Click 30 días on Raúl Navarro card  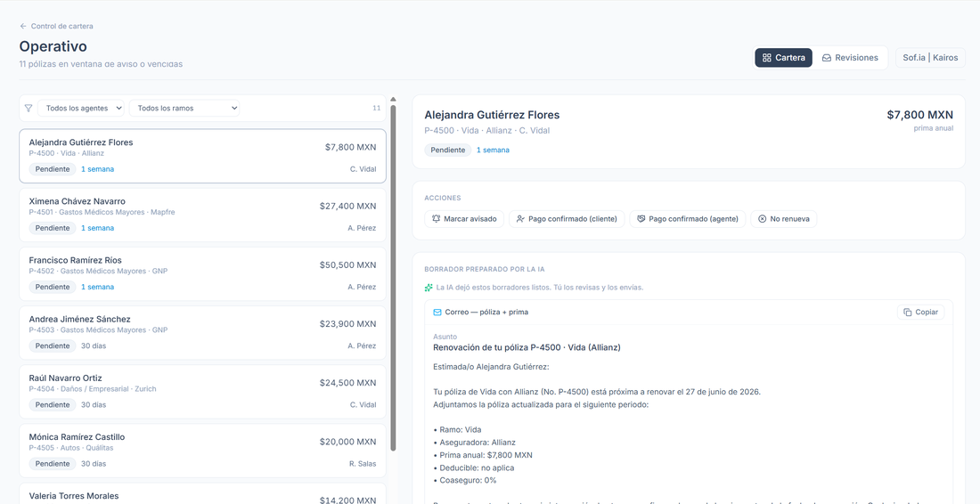[94, 404]
